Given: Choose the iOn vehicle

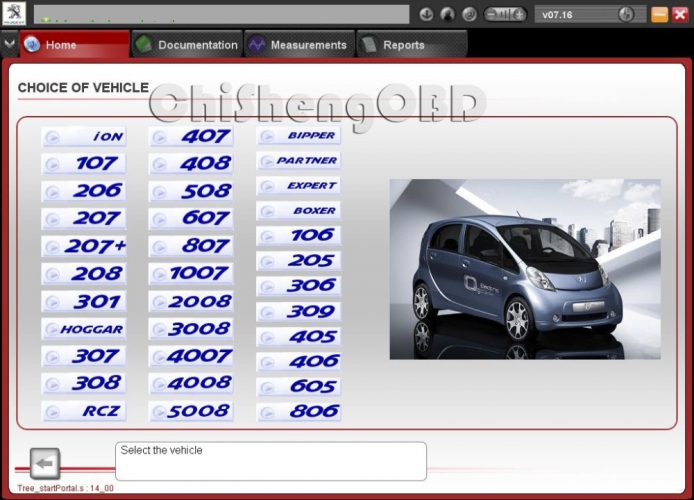Looking at the screenshot, I should coord(84,136).
